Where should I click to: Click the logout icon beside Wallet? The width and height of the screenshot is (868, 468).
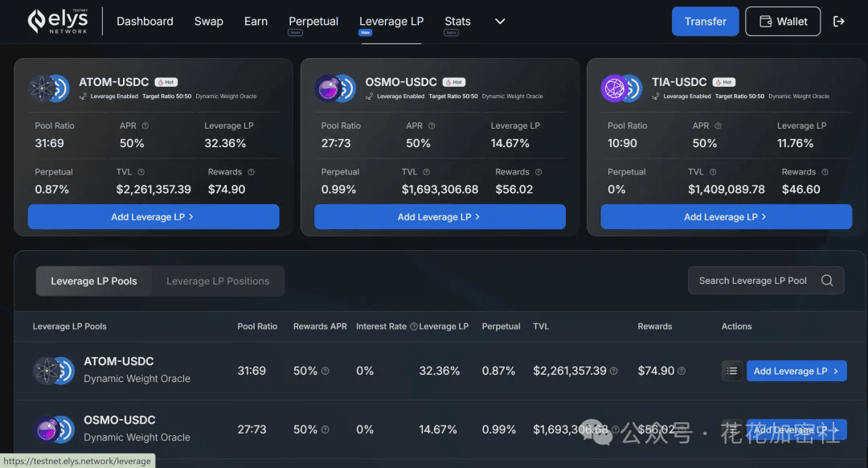tap(838, 21)
